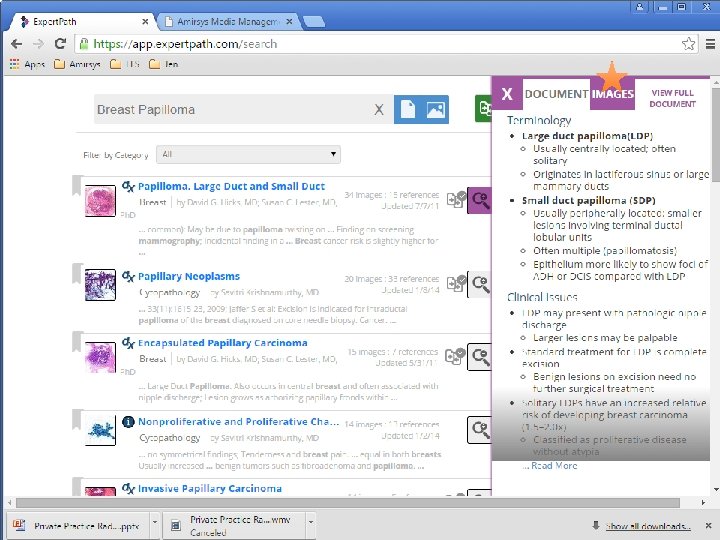The image size is (720, 540).
Task: Click View Full Document link
Action: click(672, 98)
